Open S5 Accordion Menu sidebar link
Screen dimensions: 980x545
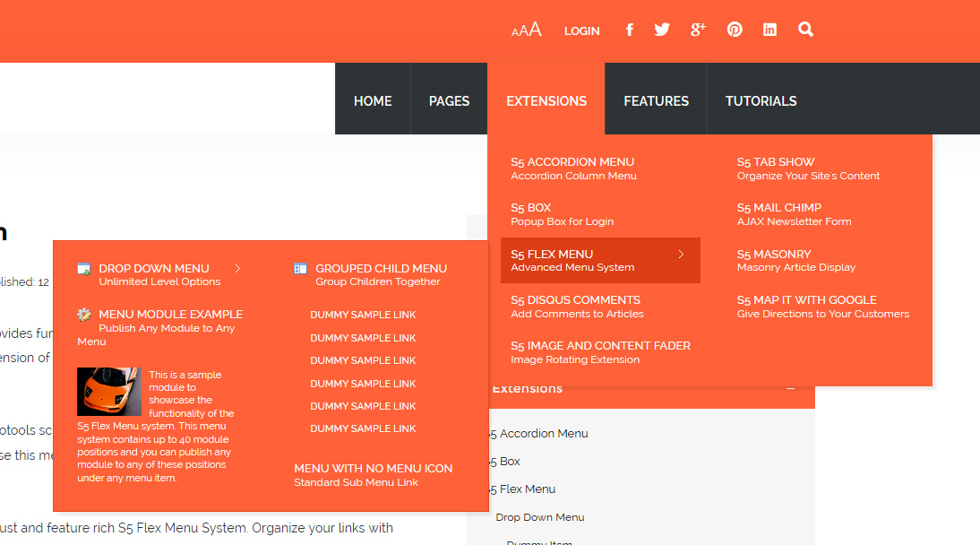[538, 434]
